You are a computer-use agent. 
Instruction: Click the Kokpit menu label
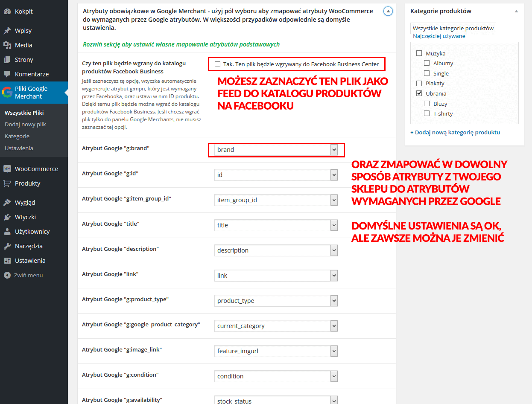[24, 12]
